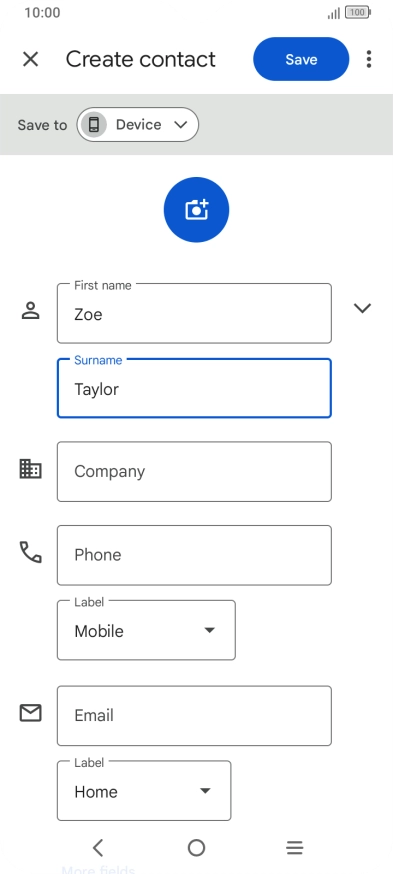Image resolution: width=393 pixels, height=874 pixels.
Task: Open the Mobile phone label dropdown
Action: (x=146, y=630)
